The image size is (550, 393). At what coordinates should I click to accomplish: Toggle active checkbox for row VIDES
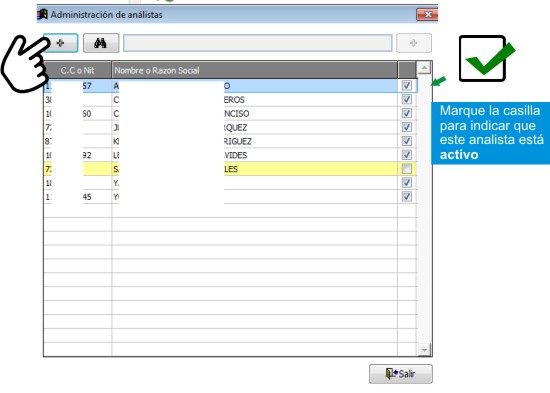tap(407, 155)
